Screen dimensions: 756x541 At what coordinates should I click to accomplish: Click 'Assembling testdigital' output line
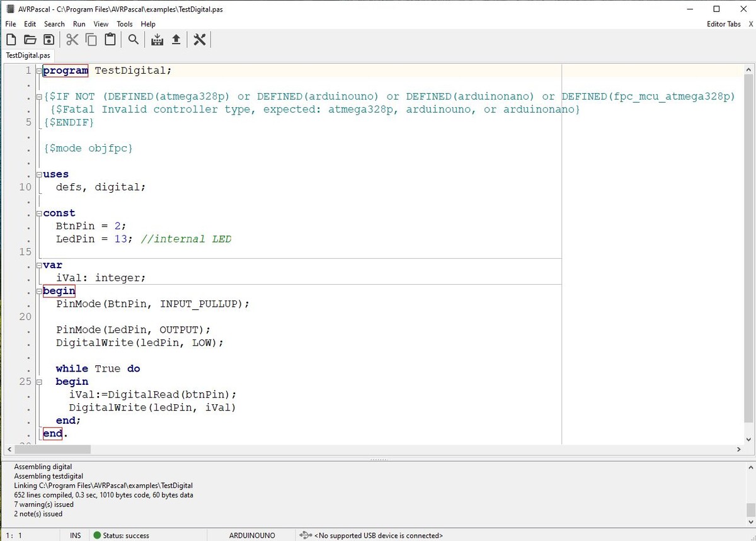49,476
